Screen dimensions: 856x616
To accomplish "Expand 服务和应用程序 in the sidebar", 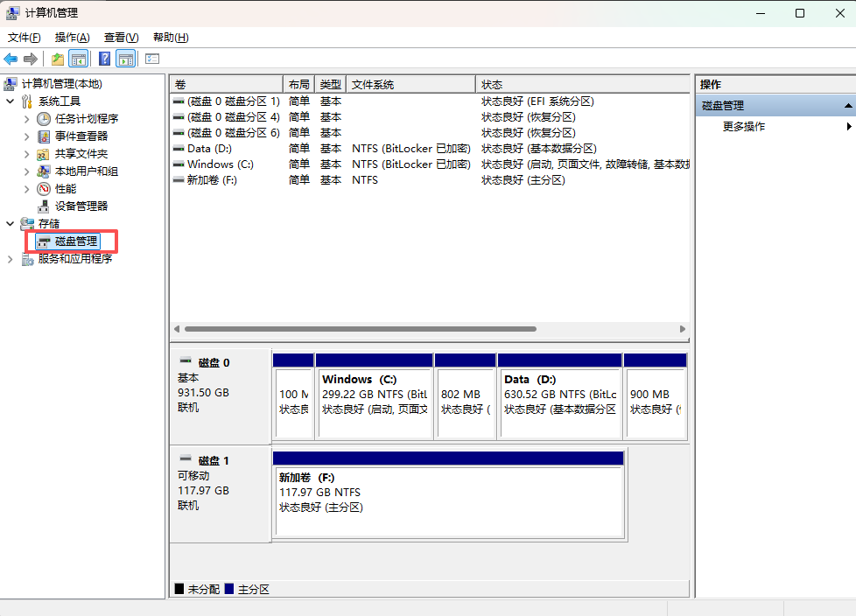I will tap(11, 258).
